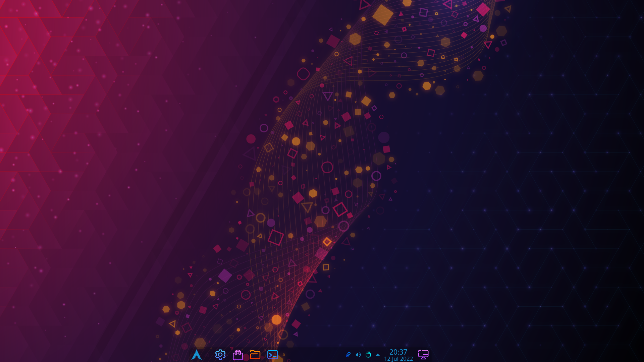Open the volume control speaker icon

(x=358, y=355)
